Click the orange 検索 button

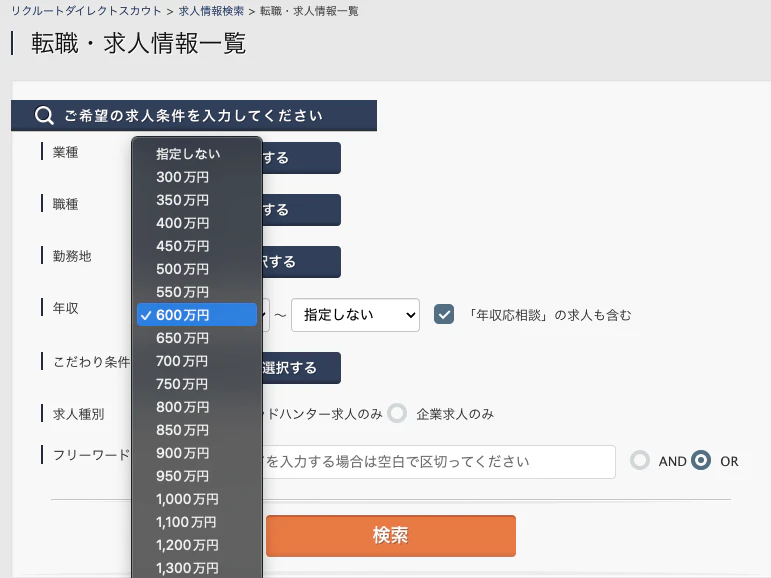pyautogui.click(x=390, y=536)
